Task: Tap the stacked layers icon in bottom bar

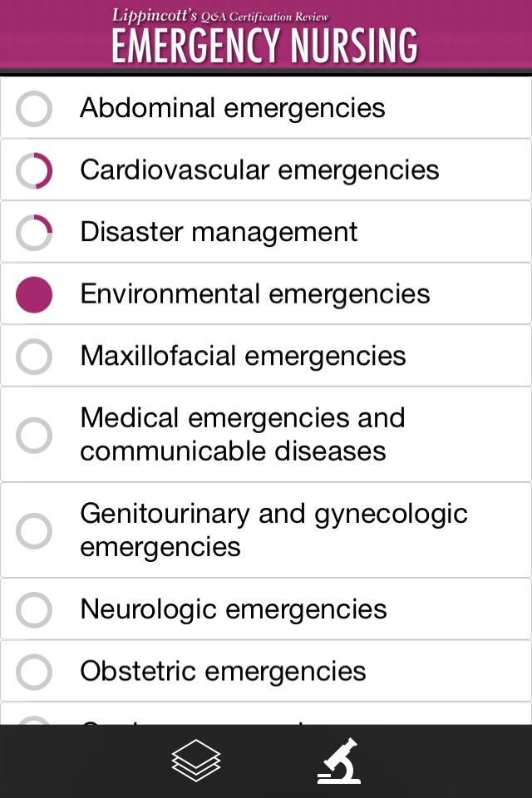Action: (196, 761)
